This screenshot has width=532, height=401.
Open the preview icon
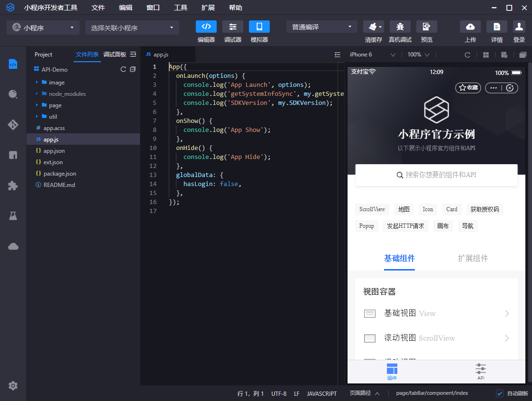click(x=426, y=27)
